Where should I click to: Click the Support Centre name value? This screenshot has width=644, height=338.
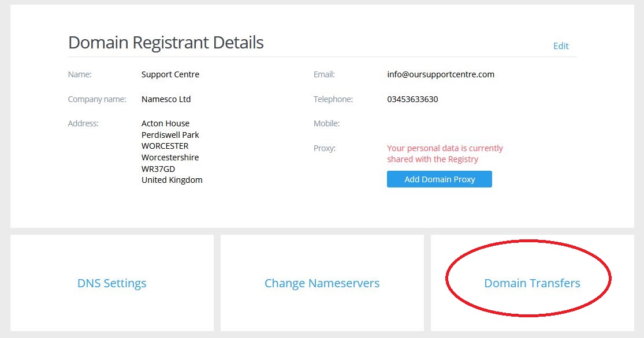(x=170, y=74)
